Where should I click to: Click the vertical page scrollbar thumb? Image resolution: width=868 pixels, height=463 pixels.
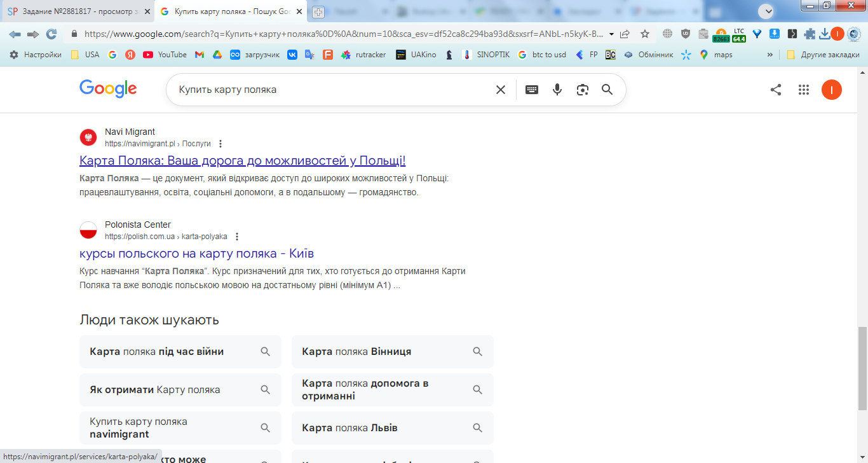pyautogui.click(x=862, y=368)
